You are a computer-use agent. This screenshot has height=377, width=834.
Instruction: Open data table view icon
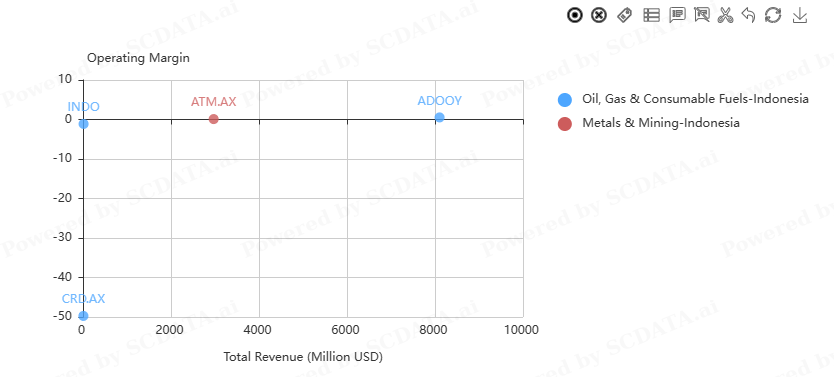(x=652, y=15)
